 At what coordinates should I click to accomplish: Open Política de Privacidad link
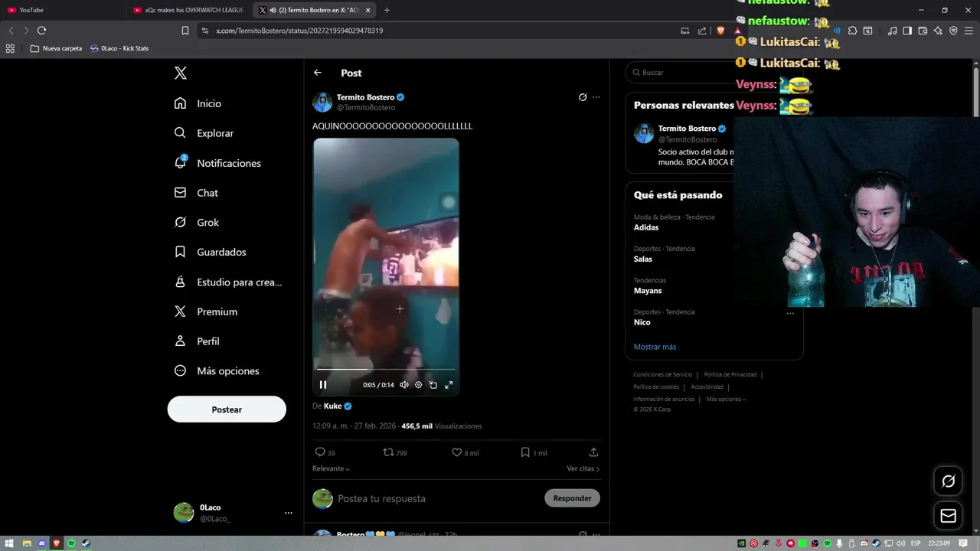pyautogui.click(x=730, y=375)
